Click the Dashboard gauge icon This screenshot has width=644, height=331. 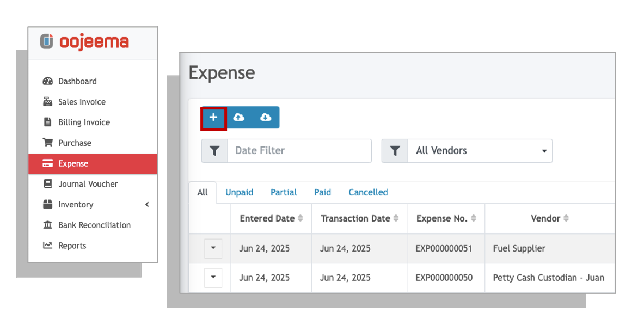tap(48, 81)
